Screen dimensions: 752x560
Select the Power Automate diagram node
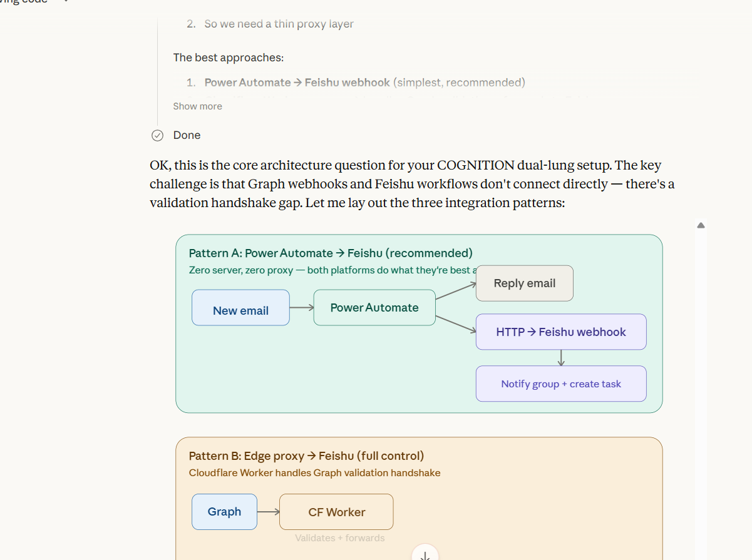coord(374,307)
